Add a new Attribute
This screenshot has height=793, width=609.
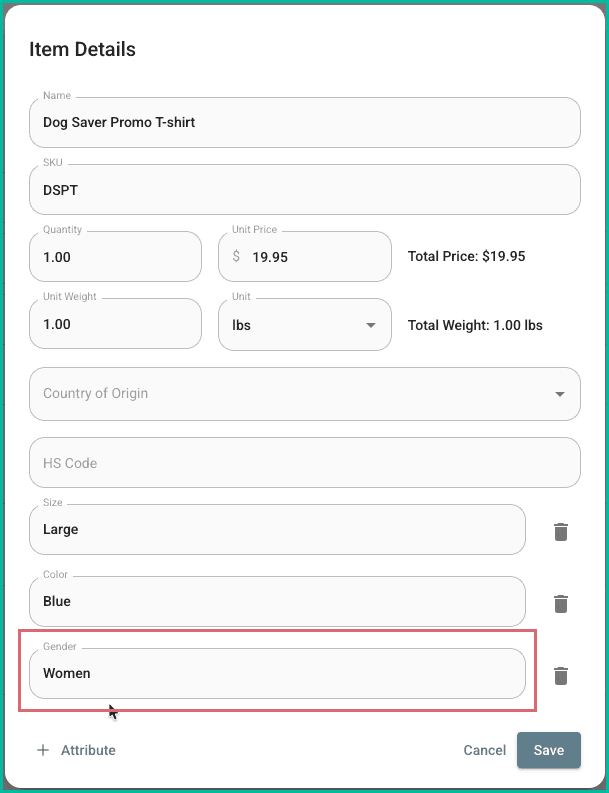(x=76, y=750)
